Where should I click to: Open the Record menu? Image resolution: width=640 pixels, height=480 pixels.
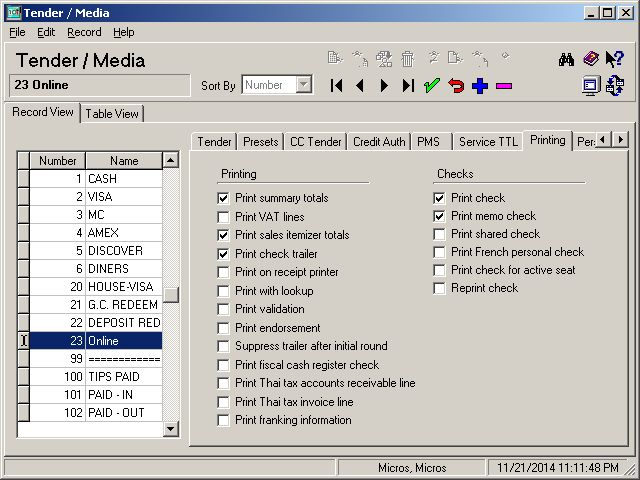(x=84, y=32)
